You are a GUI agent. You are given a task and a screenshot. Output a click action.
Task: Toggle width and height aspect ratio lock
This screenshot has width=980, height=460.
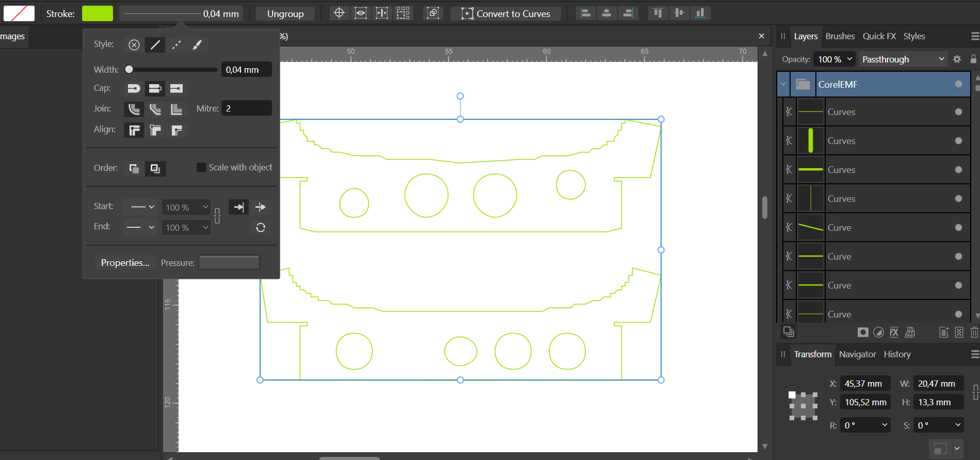click(x=975, y=392)
